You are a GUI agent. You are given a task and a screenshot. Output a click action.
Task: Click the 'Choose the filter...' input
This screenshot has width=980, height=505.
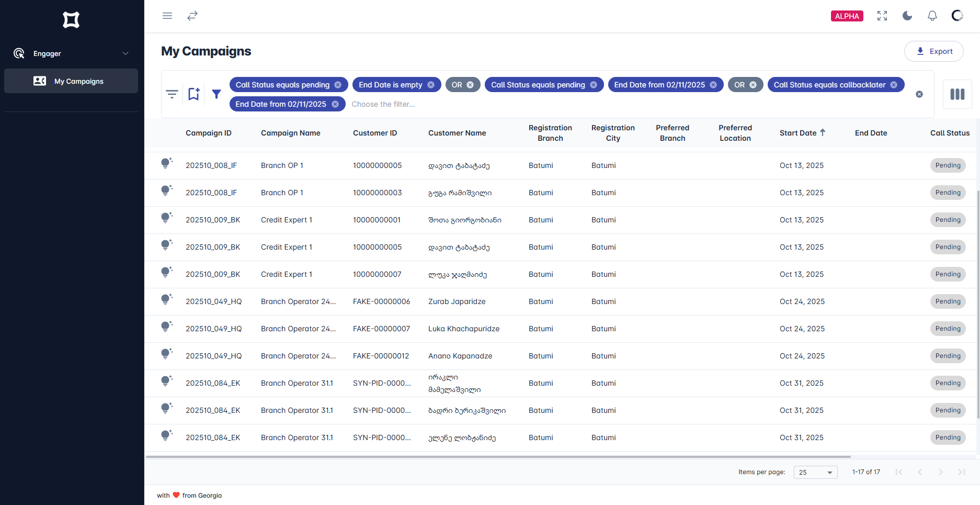pyautogui.click(x=383, y=104)
